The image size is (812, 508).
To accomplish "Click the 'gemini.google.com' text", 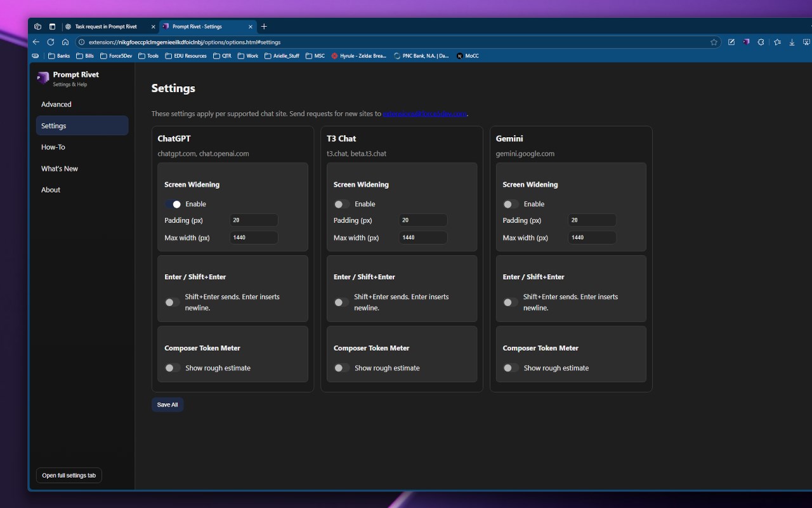I will pyautogui.click(x=525, y=154).
